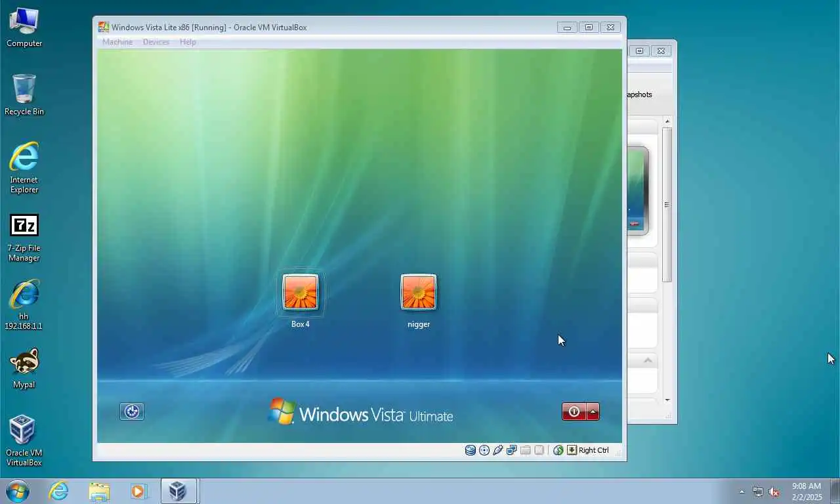Click the network icon in the system tray
The width and height of the screenshot is (840, 504).
758,492
